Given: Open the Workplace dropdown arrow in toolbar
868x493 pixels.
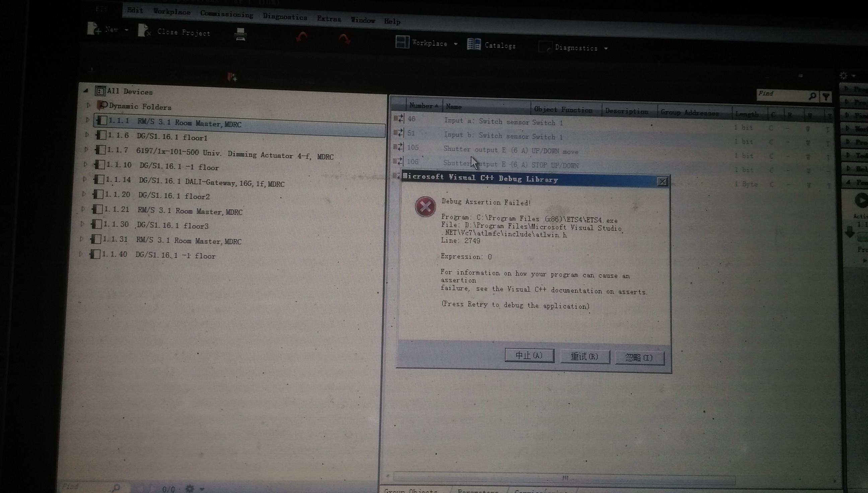Looking at the screenshot, I should tap(456, 44).
